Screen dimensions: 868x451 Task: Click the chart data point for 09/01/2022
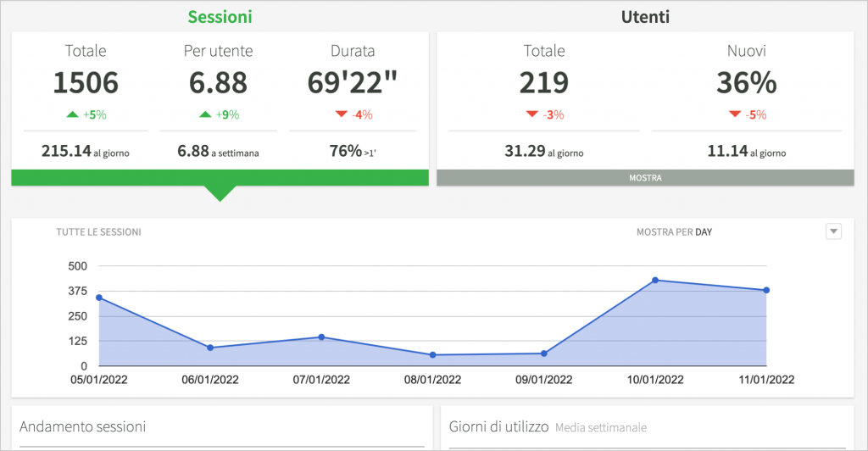pyautogui.click(x=544, y=354)
